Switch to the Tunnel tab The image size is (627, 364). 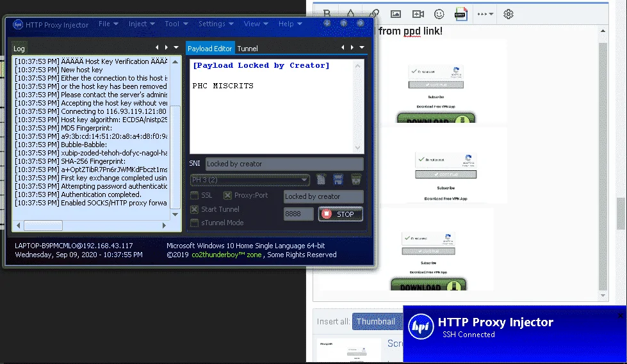tap(247, 49)
